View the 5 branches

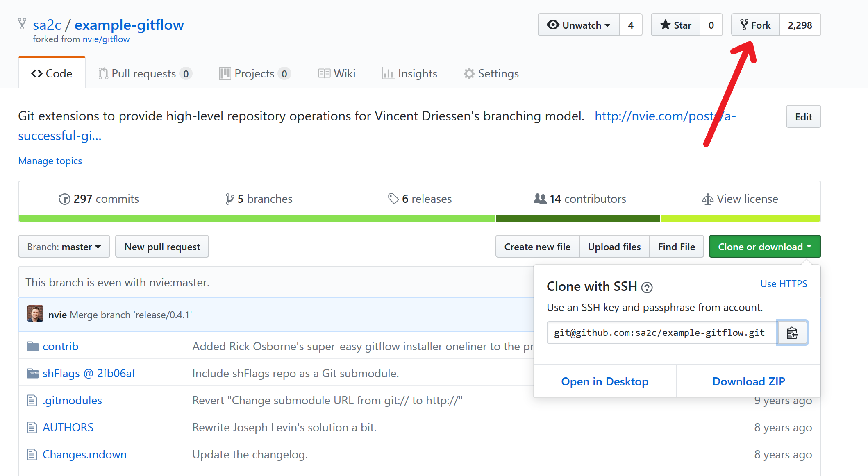click(259, 199)
